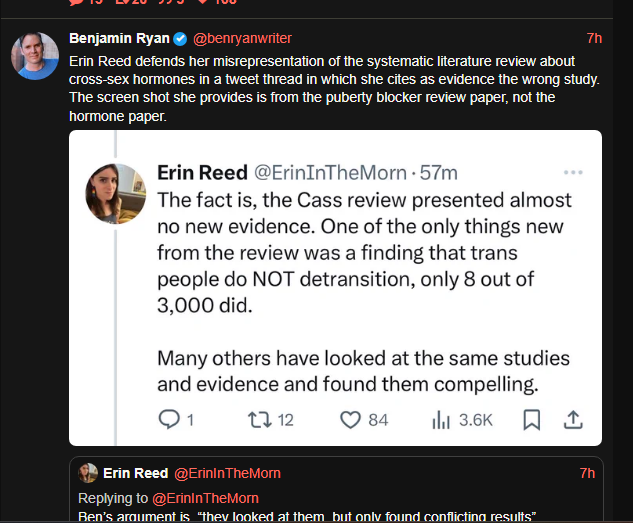
Task: Click the 7h timestamp on Benjamin's tweet
Action: click(594, 39)
